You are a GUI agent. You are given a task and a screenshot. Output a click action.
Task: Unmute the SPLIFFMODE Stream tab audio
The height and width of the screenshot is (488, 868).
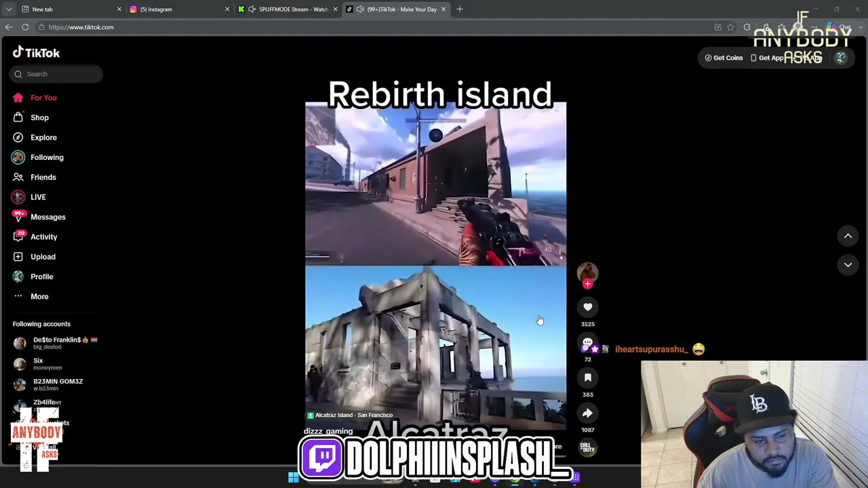[252, 9]
